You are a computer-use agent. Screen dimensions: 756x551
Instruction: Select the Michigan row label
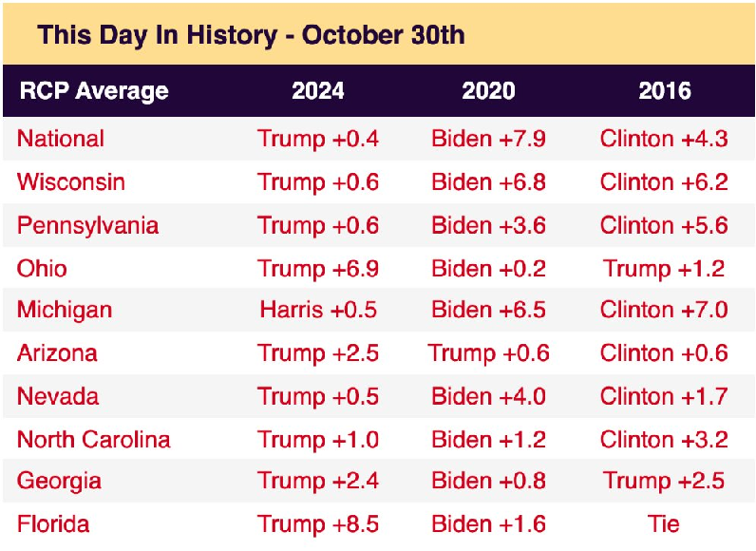click(x=65, y=310)
